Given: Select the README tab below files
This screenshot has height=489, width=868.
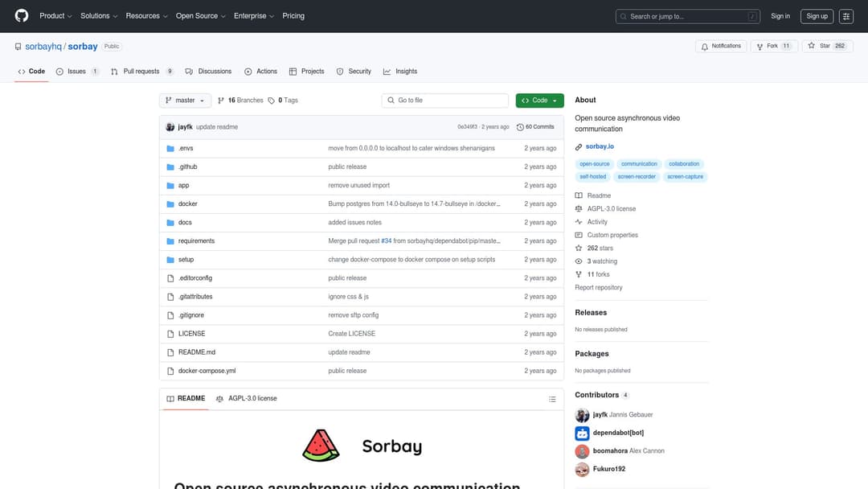Looking at the screenshot, I should click(186, 399).
